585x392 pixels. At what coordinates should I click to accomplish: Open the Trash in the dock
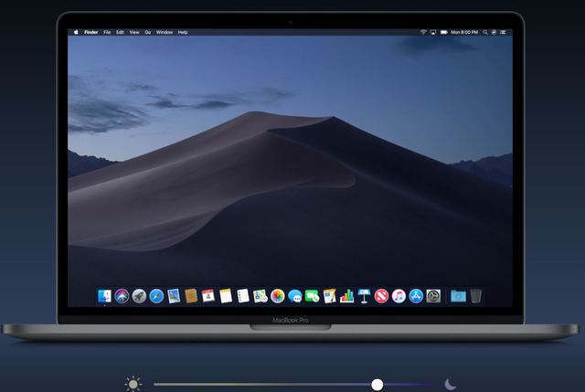(x=475, y=296)
